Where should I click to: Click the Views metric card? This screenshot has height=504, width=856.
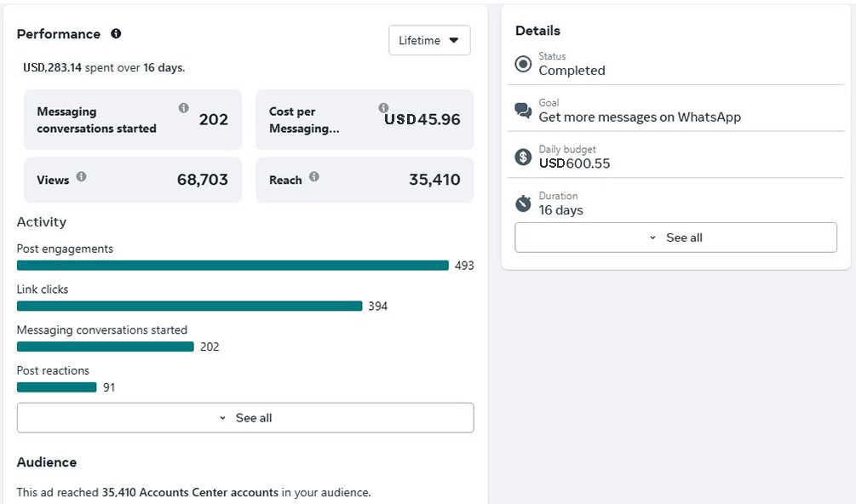click(132, 180)
